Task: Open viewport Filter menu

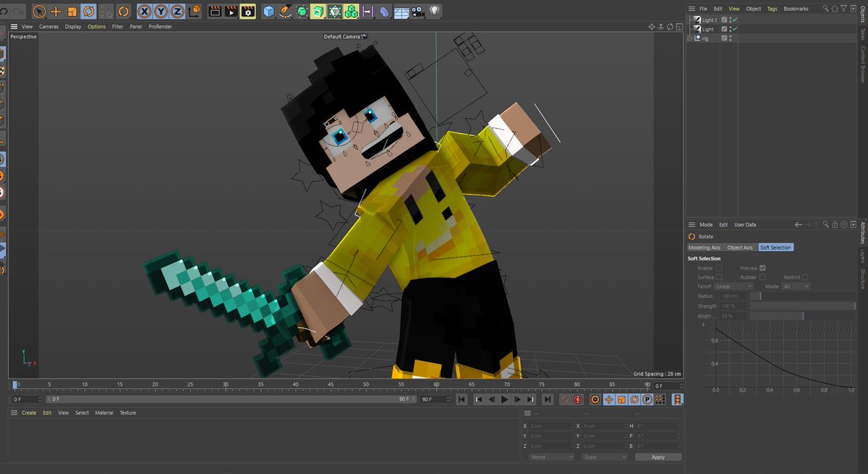Action: [x=117, y=27]
